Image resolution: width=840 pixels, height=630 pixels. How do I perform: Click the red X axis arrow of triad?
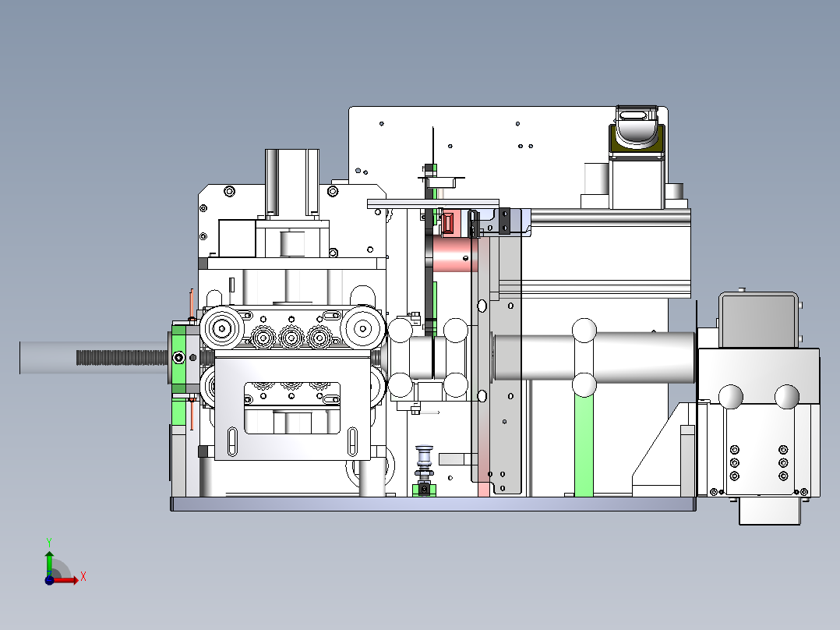[65, 580]
